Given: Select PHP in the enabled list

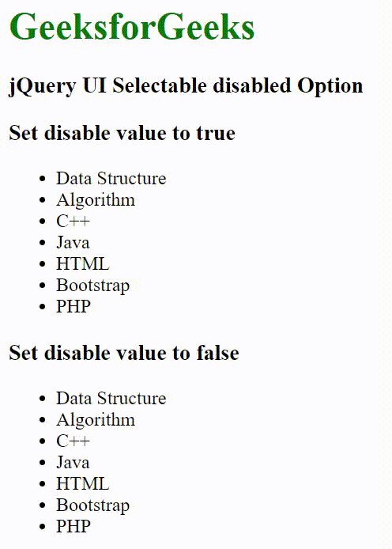Looking at the screenshot, I should [73, 526].
